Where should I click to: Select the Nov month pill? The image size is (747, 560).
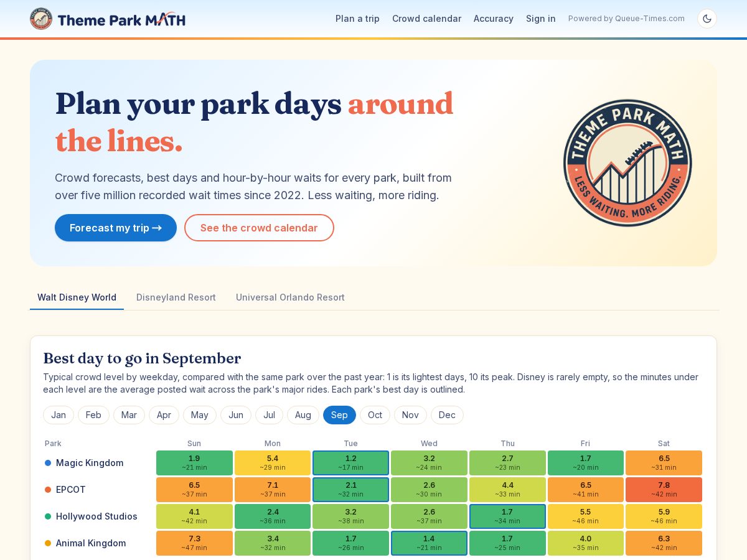[410, 415]
